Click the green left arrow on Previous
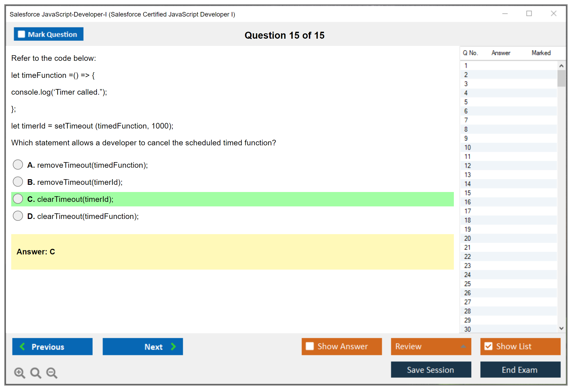 pos(22,346)
